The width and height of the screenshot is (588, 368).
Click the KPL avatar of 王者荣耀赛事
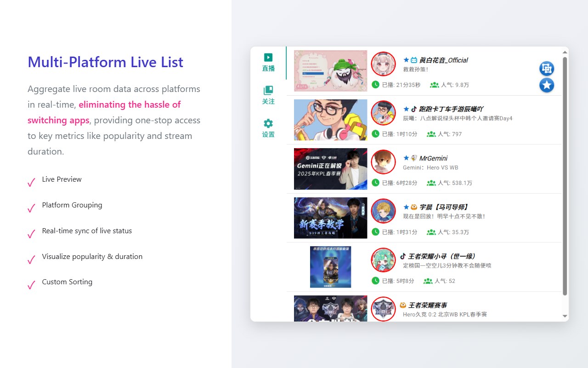click(x=383, y=309)
